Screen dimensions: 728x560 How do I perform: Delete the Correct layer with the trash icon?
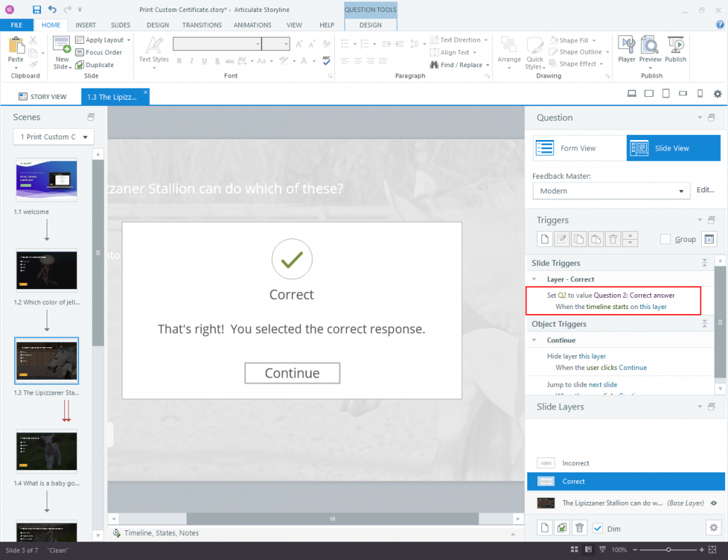pos(580,527)
